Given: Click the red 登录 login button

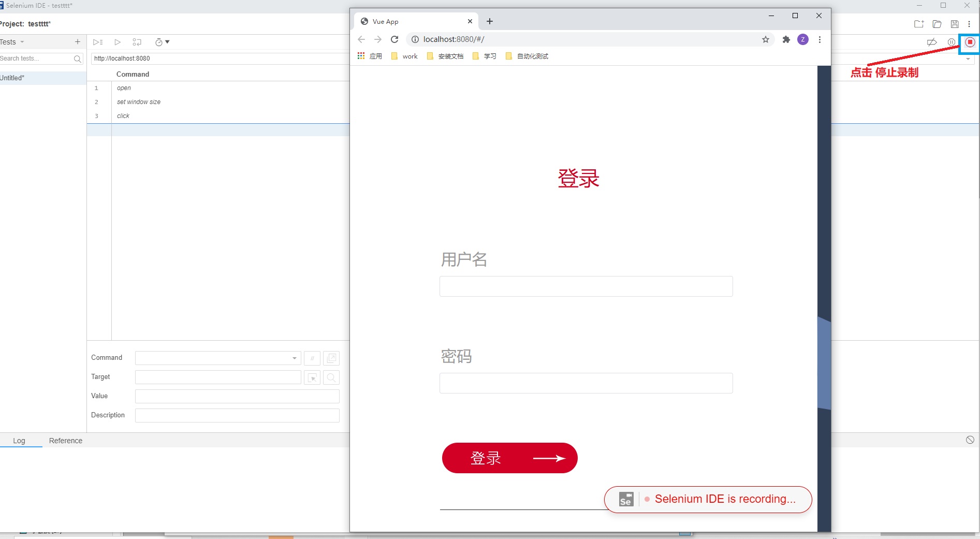Looking at the screenshot, I should 510,458.
